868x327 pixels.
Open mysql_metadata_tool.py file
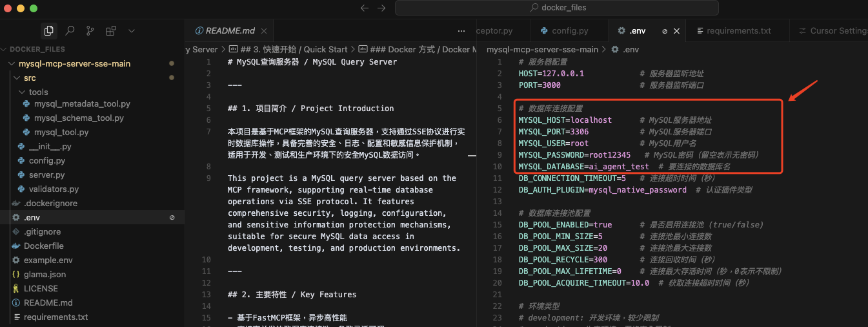[82, 103]
